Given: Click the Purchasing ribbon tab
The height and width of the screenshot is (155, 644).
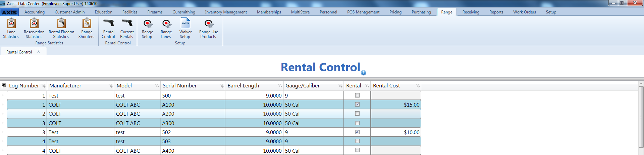Looking at the screenshot, I should point(421,12).
